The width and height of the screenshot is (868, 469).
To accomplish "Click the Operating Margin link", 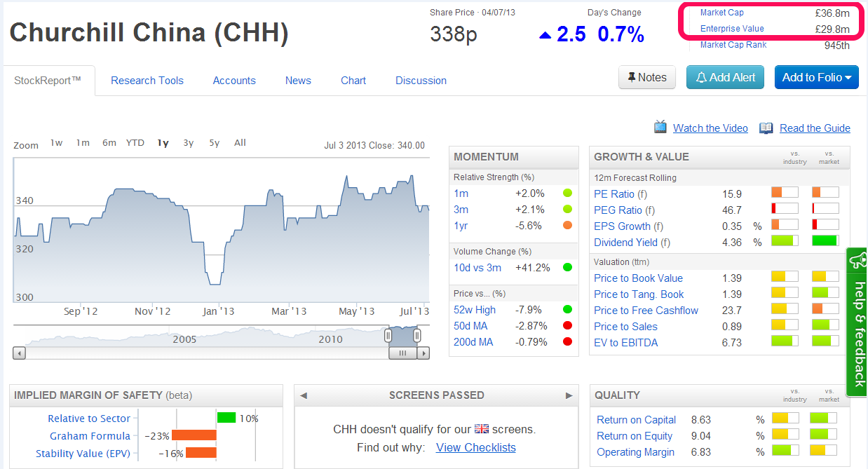I will coord(635,452).
